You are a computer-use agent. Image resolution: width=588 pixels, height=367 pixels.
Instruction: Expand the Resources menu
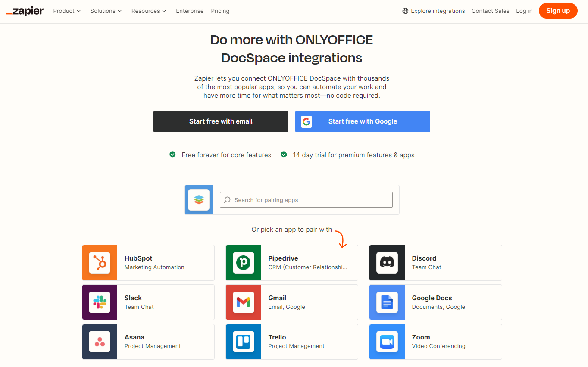click(x=148, y=11)
